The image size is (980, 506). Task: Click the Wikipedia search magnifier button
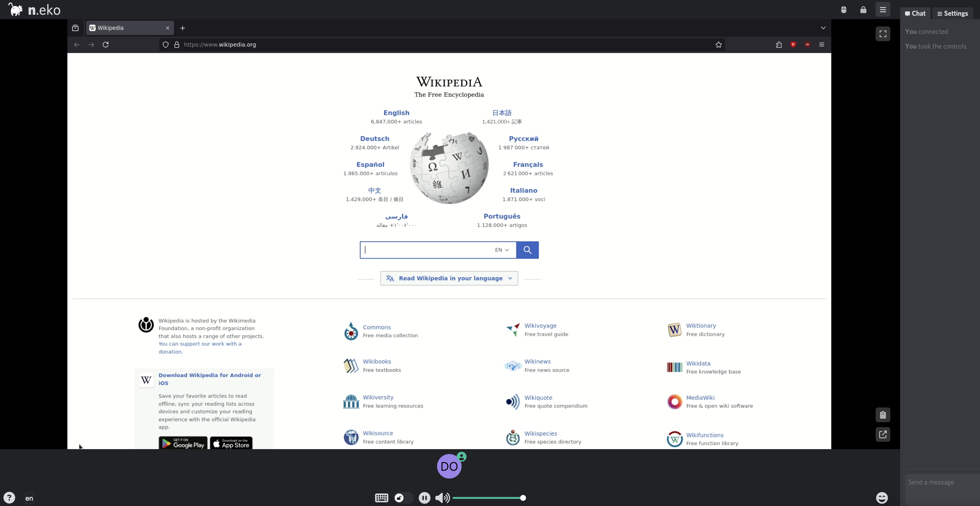527,250
